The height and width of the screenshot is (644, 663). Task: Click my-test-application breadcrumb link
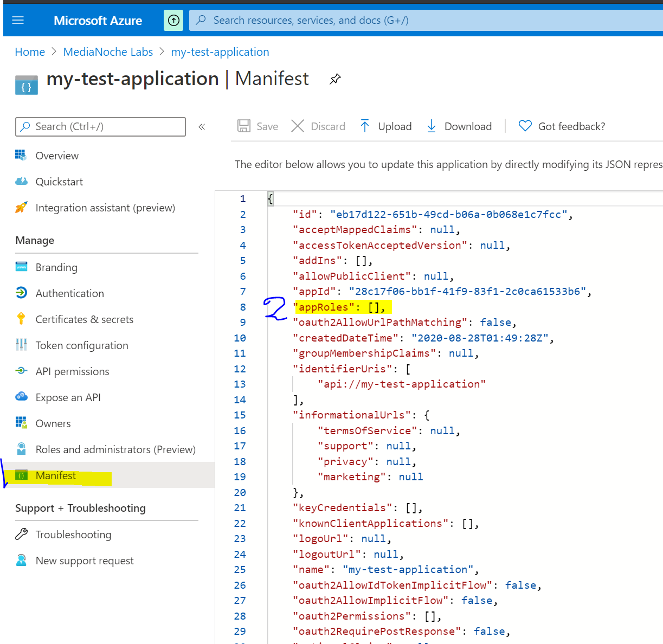pyautogui.click(x=220, y=52)
